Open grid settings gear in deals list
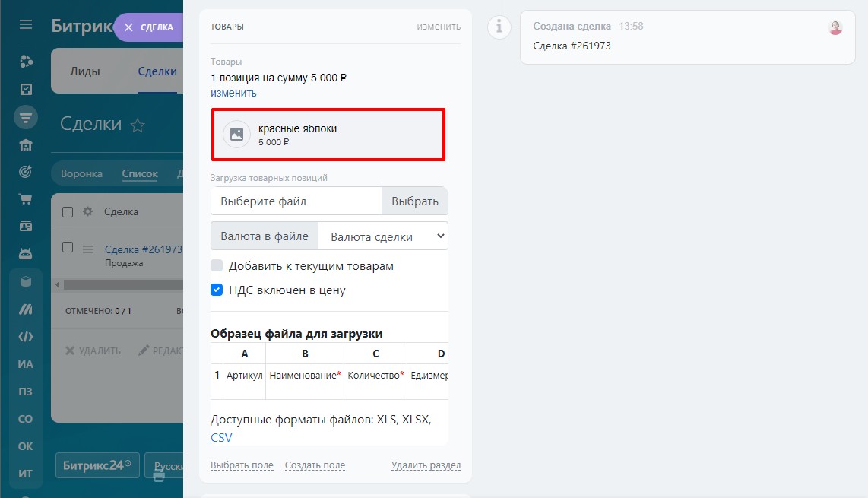The image size is (868, 498). coord(87,211)
